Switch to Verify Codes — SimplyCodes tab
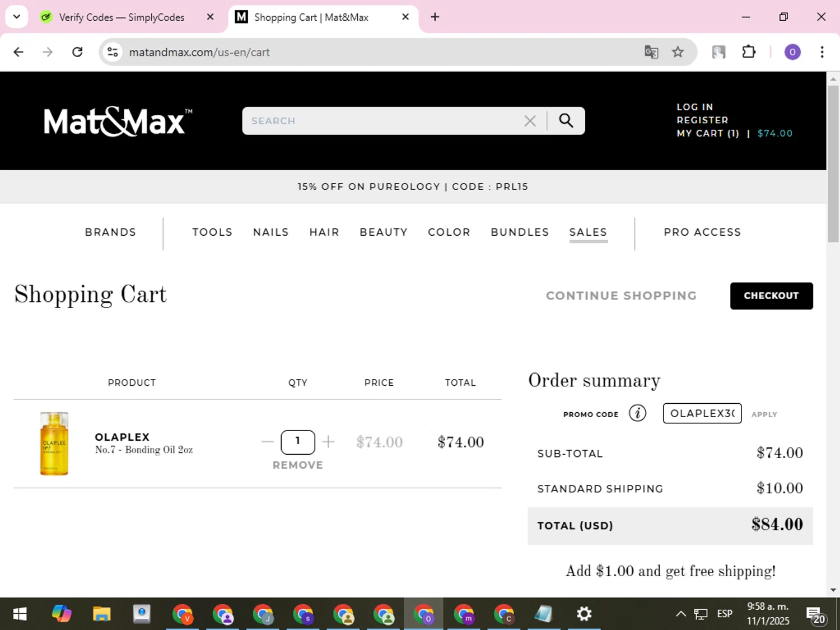The height and width of the screenshot is (630, 840). (x=122, y=17)
